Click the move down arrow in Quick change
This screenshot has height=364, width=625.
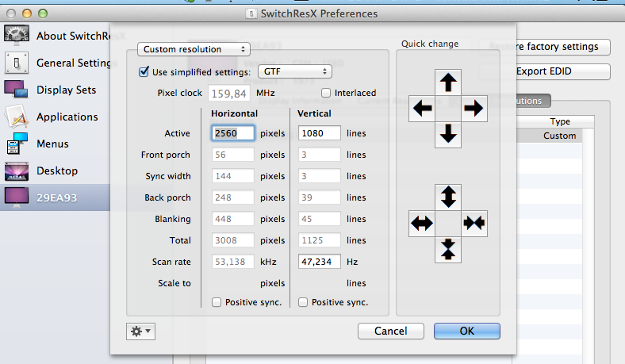point(448,134)
